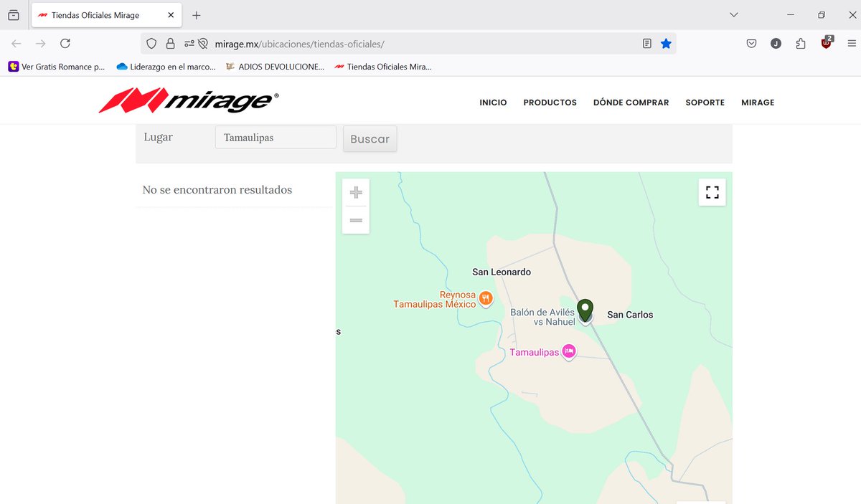Open the INICIO menu item
The height and width of the screenshot is (504, 861).
pos(493,103)
